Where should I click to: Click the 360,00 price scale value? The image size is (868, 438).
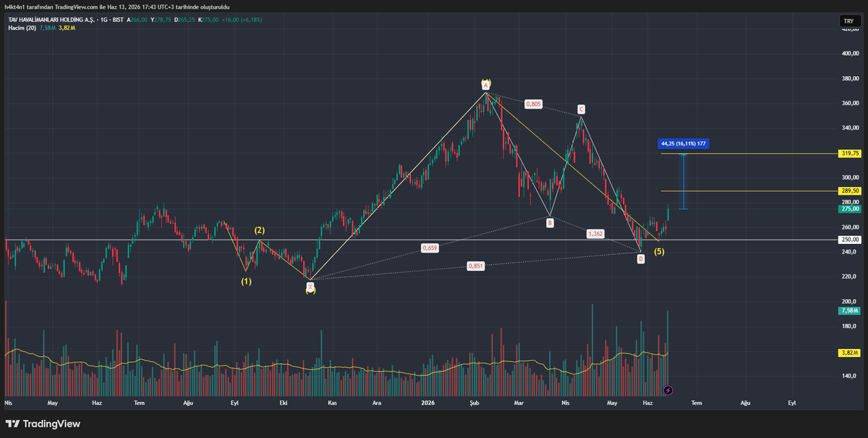click(850, 104)
